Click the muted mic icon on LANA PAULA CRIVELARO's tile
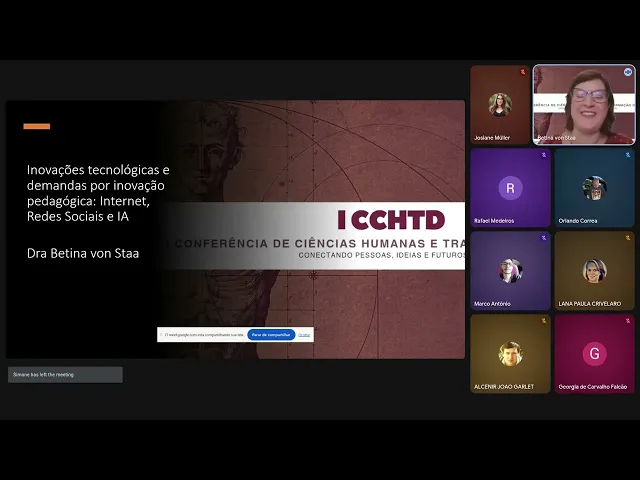The width and height of the screenshot is (640, 480). (x=628, y=238)
